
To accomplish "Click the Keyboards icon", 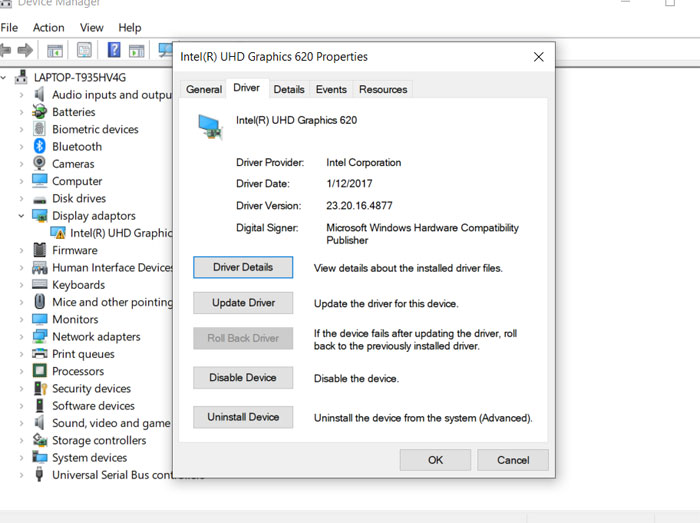I will coord(40,284).
